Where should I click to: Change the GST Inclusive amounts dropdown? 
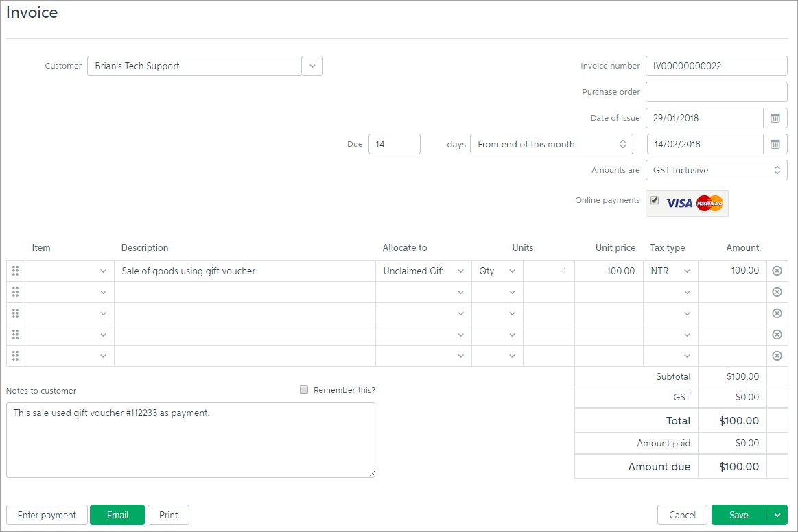tap(716, 170)
